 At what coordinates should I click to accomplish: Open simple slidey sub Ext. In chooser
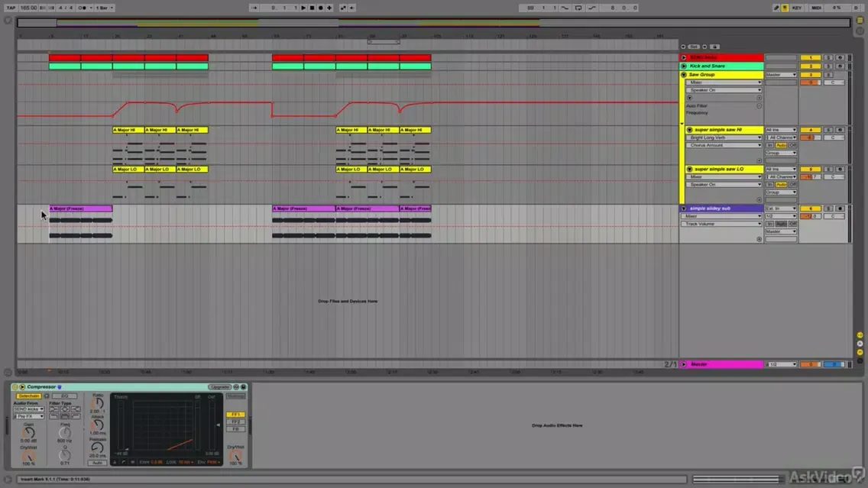click(x=781, y=208)
